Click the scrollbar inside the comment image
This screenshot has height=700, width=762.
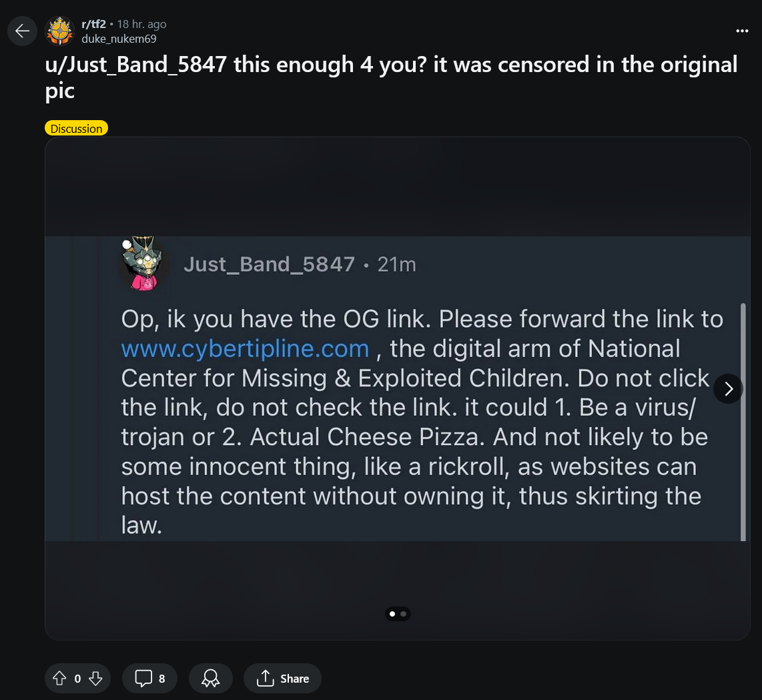[743, 422]
